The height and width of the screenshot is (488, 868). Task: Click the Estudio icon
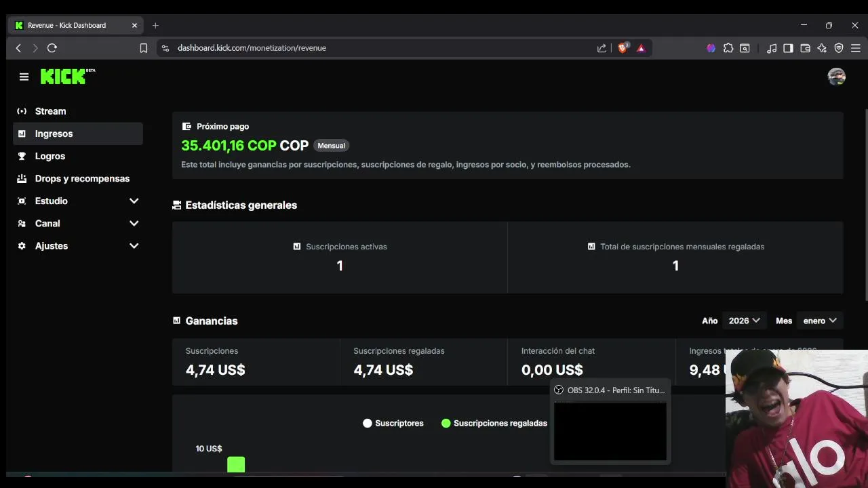[x=22, y=201]
